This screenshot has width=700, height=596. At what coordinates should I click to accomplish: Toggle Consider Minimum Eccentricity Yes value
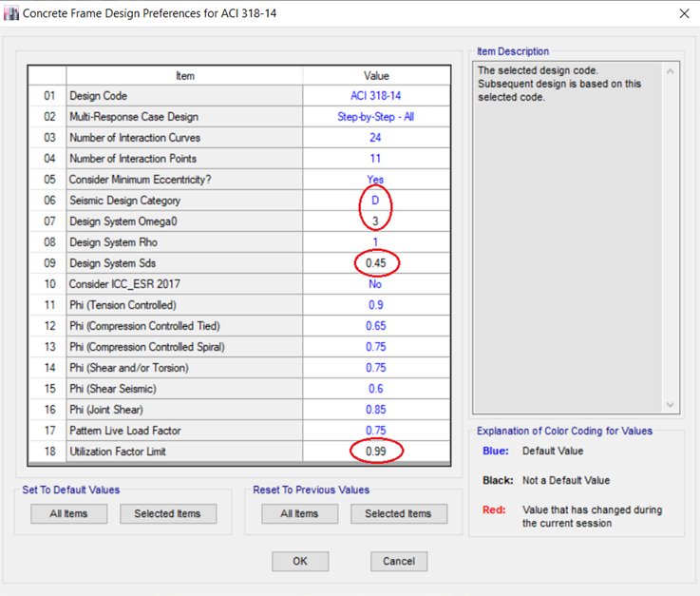point(376,180)
